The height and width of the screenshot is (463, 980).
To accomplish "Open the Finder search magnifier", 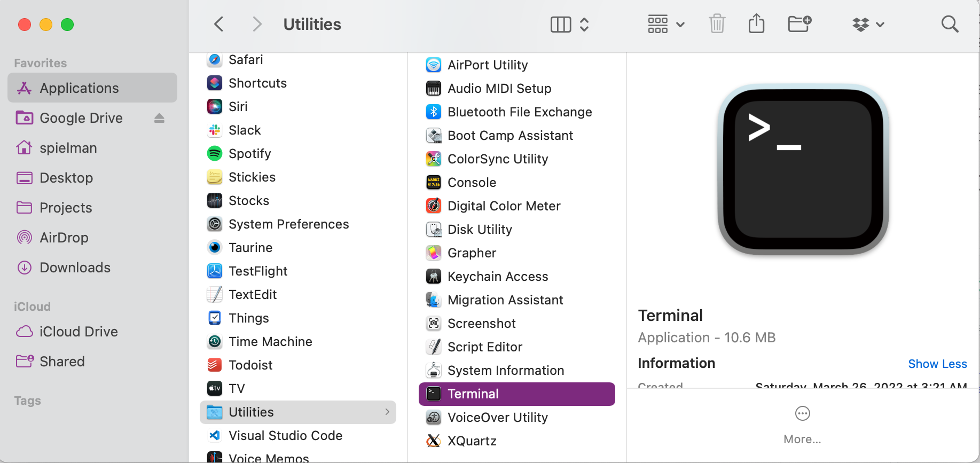I will [x=950, y=24].
